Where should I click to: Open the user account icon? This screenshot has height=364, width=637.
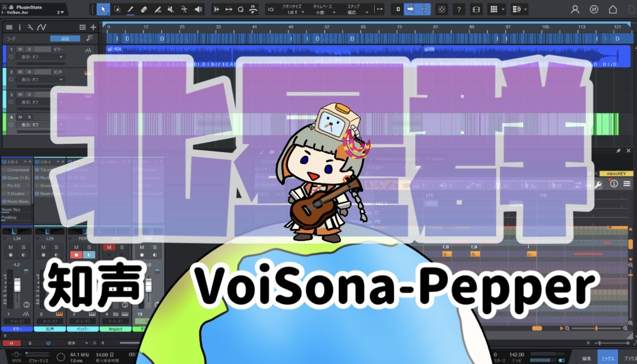(x=575, y=9)
